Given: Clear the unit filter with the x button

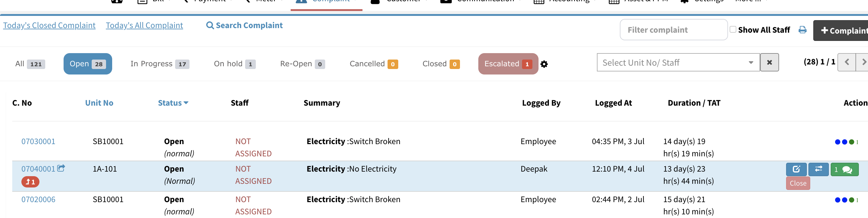Looking at the screenshot, I should tap(770, 62).
